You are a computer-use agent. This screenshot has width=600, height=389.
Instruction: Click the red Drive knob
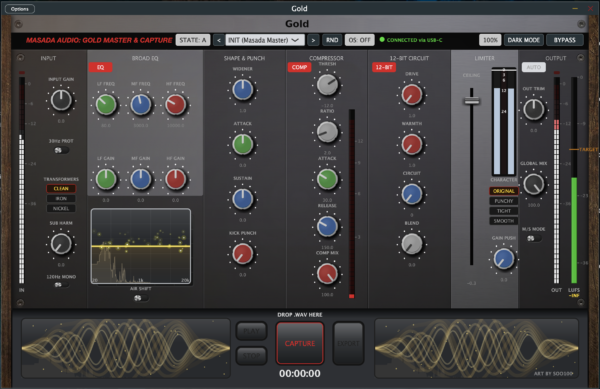(x=412, y=94)
